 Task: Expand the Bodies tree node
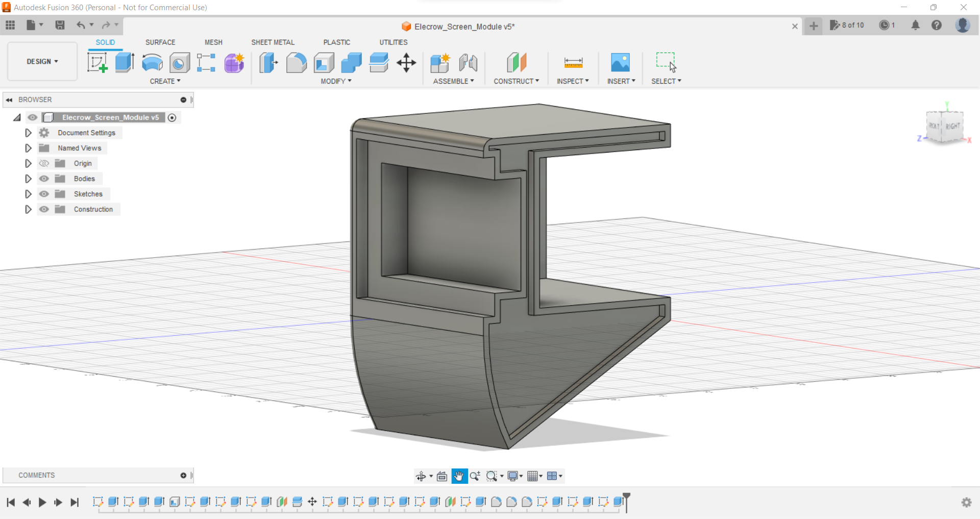[x=28, y=179]
